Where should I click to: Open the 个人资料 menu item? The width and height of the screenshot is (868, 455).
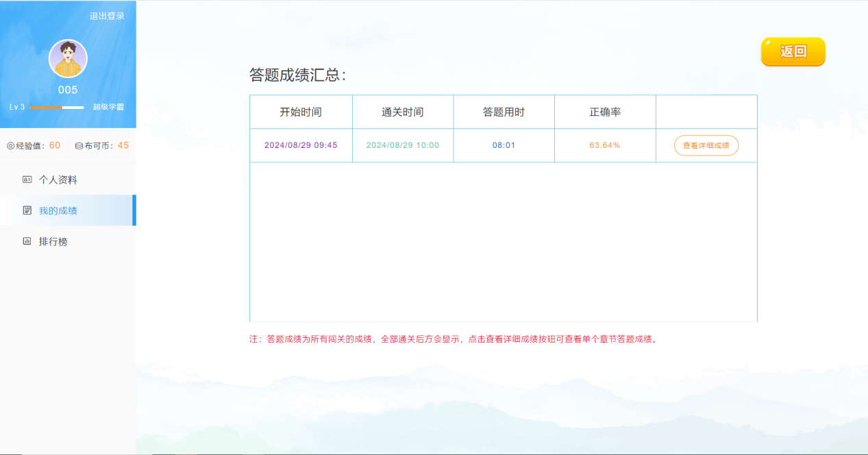tap(58, 180)
